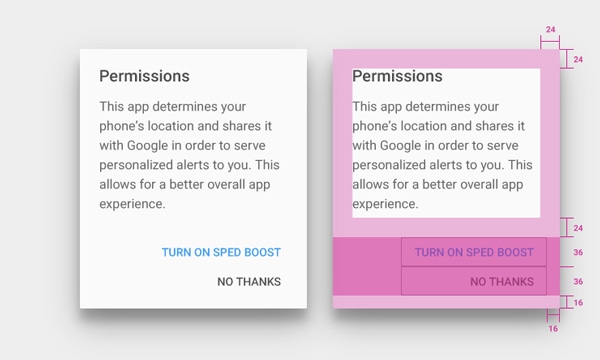Image resolution: width=600 pixels, height=360 pixels.
Task: Click the Permissions heading in the pink annotated dialog
Action: pyautogui.click(x=398, y=76)
